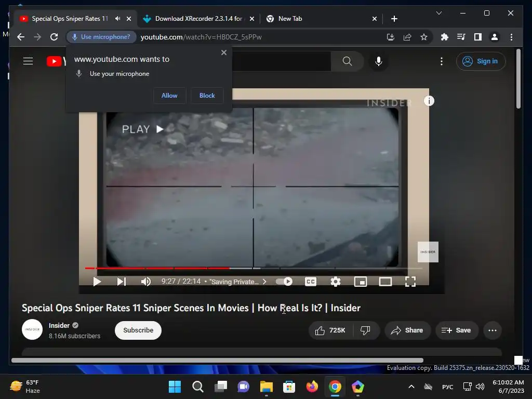532x399 pixels.
Task: Open Windows Start menu
Action: [175, 387]
